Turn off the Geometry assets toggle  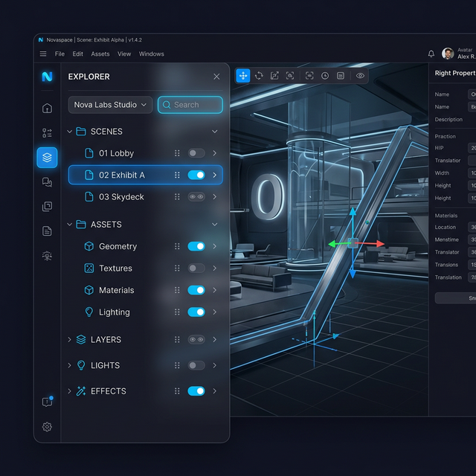point(196,246)
